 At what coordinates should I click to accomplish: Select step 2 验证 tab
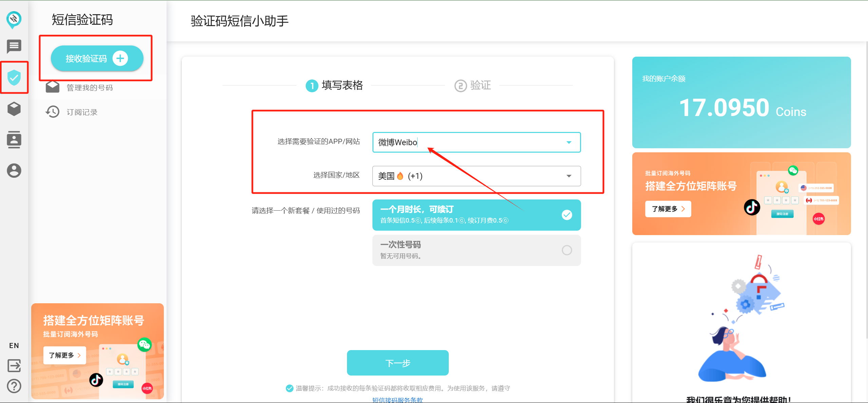(x=473, y=85)
